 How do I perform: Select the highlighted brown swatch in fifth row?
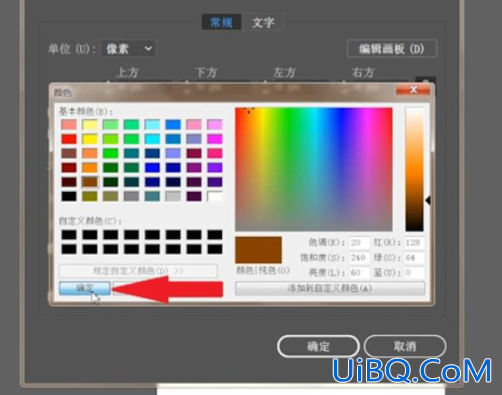pyautogui.click(x=90, y=182)
